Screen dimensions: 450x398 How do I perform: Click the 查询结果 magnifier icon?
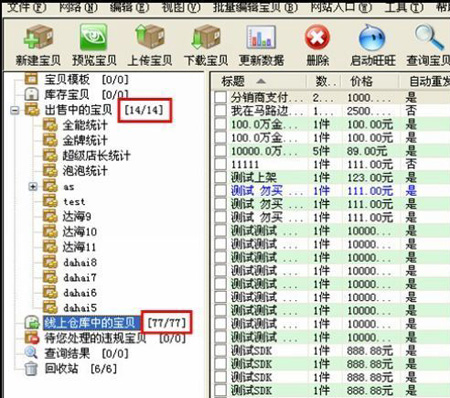tap(31, 353)
